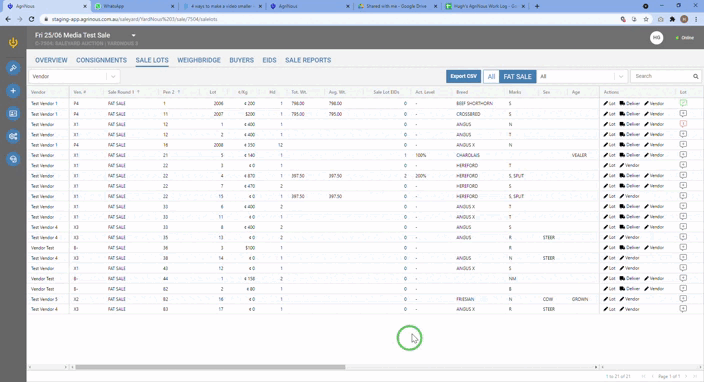Screen dimensions: 704x382
Task: Switch to Shared with me Google Drive tab
Action: pyautogui.click(x=396, y=6)
